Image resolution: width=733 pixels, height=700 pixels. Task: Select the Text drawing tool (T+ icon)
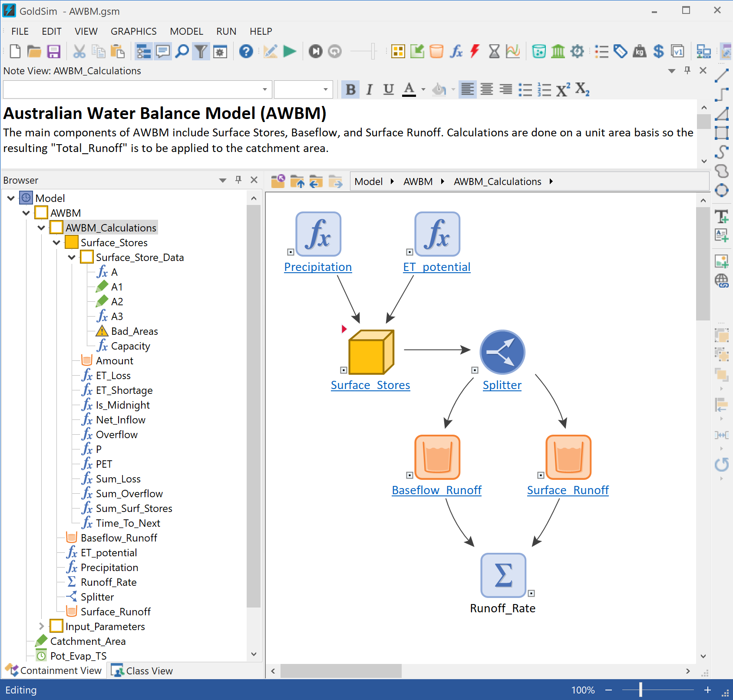point(722,216)
